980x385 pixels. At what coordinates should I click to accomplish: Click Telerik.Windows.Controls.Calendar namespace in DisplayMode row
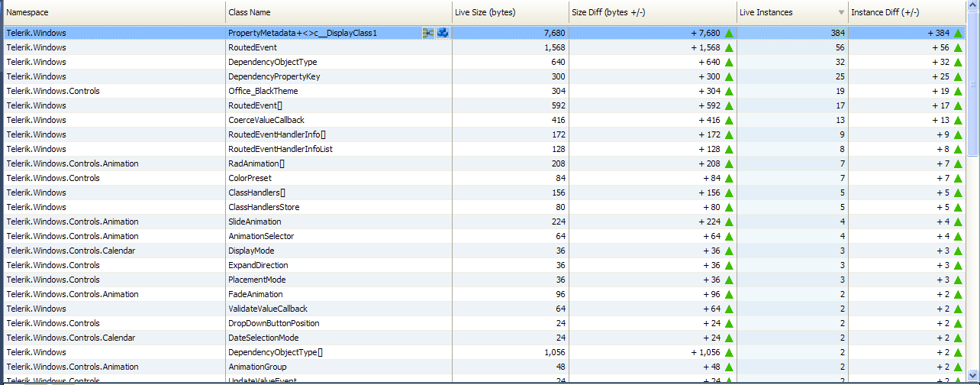(71, 251)
